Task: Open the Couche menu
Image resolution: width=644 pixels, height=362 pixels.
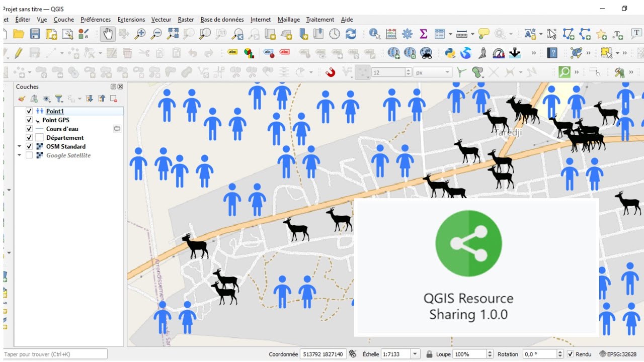Action: (x=64, y=20)
